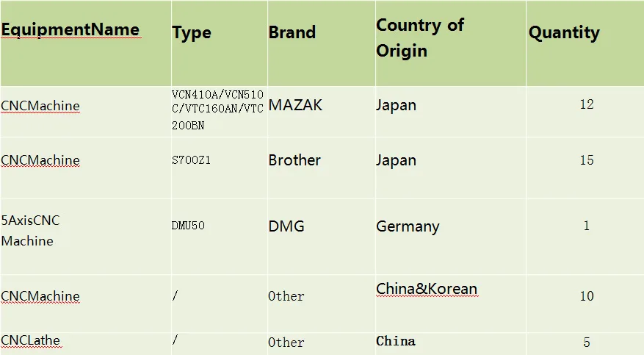Viewport: 644px width, 355px height.
Task: Select the China&Korean country cell
Action: point(427,289)
